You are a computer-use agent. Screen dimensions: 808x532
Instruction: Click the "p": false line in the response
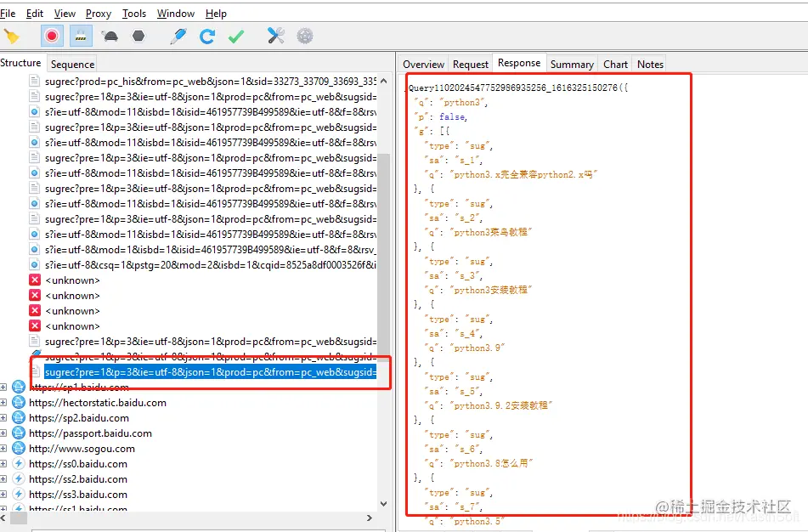(441, 117)
